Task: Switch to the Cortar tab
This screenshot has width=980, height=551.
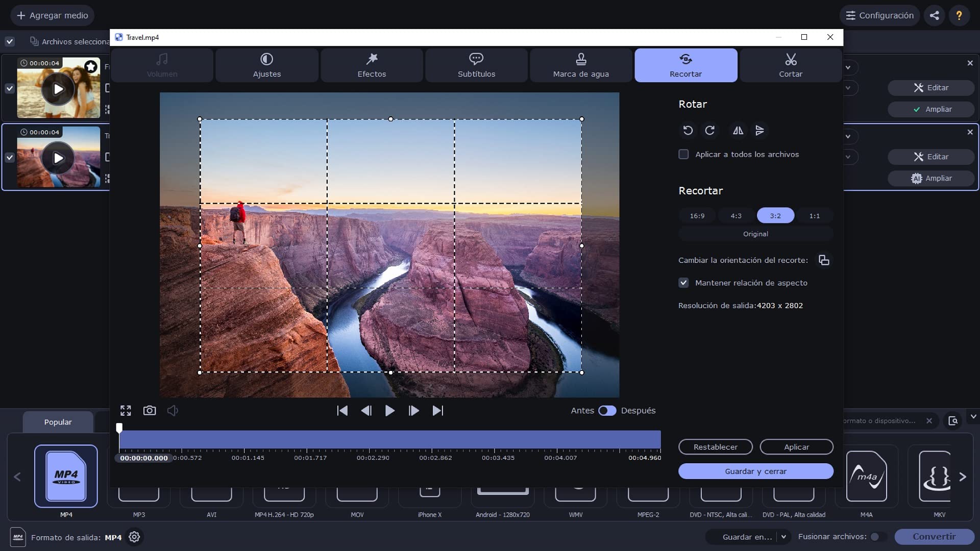Action: point(791,65)
